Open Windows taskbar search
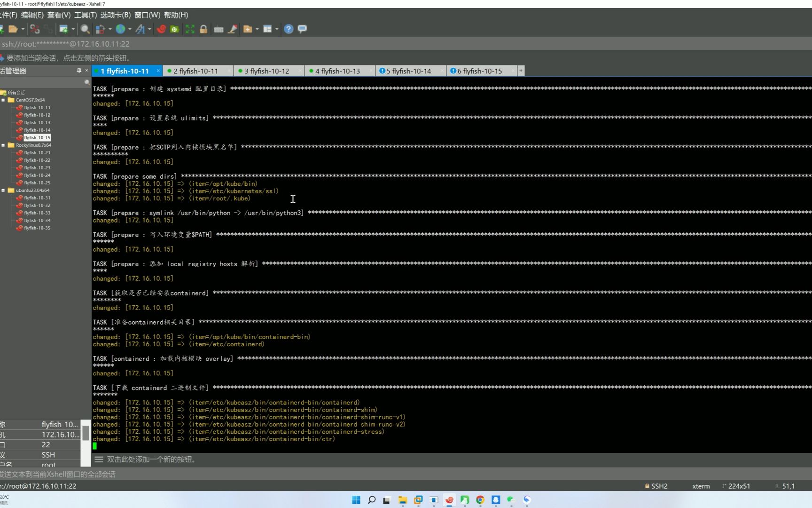812x508 pixels. pyautogui.click(x=372, y=500)
